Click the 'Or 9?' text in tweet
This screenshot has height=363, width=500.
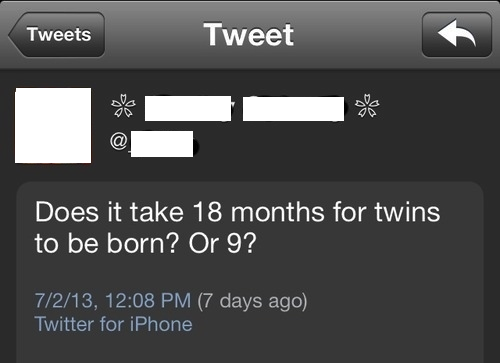pyautogui.click(x=223, y=243)
